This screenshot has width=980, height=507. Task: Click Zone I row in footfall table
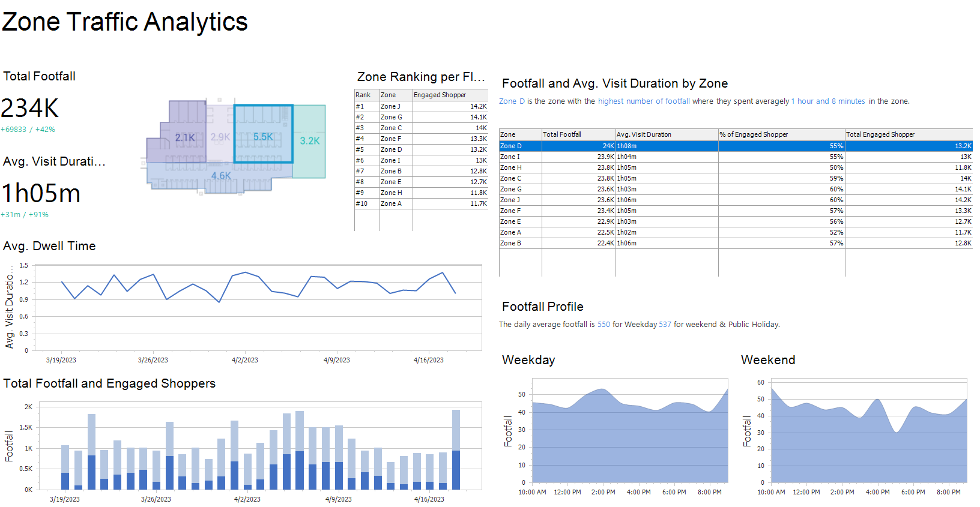736,157
